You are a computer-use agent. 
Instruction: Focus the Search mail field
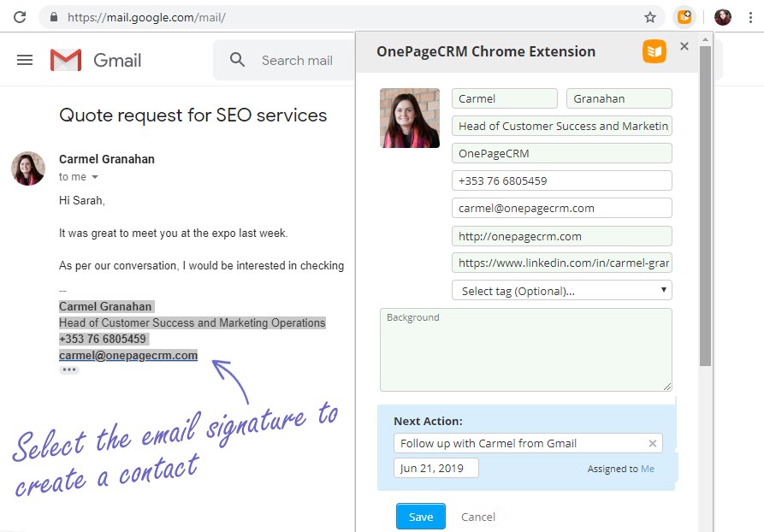click(297, 61)
